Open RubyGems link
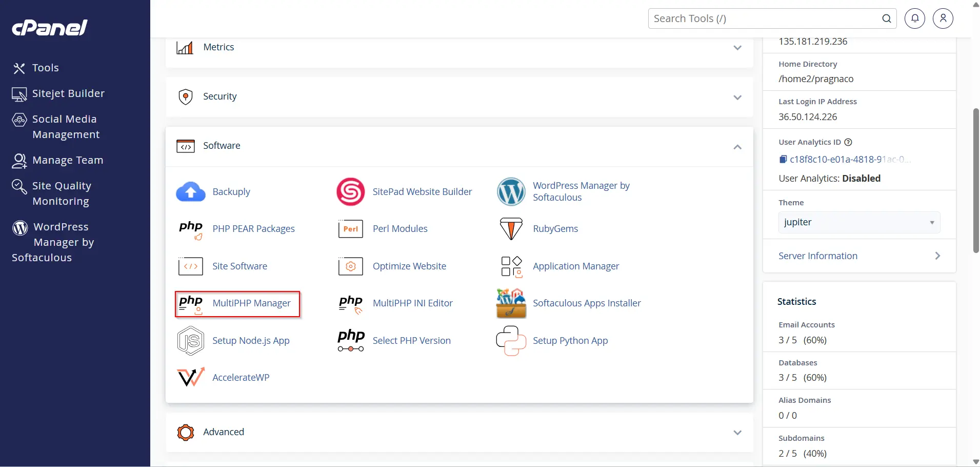980x467 pixels. 555,229
